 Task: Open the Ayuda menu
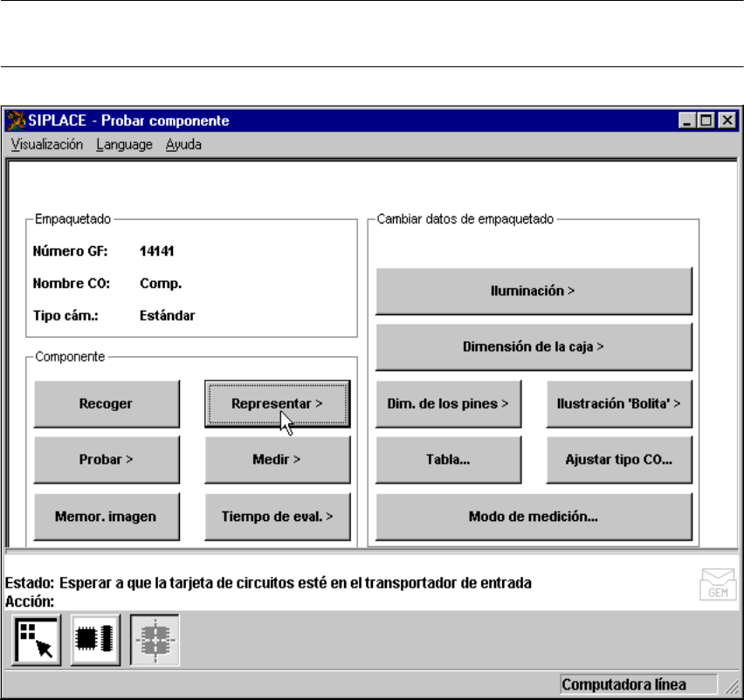183,145
